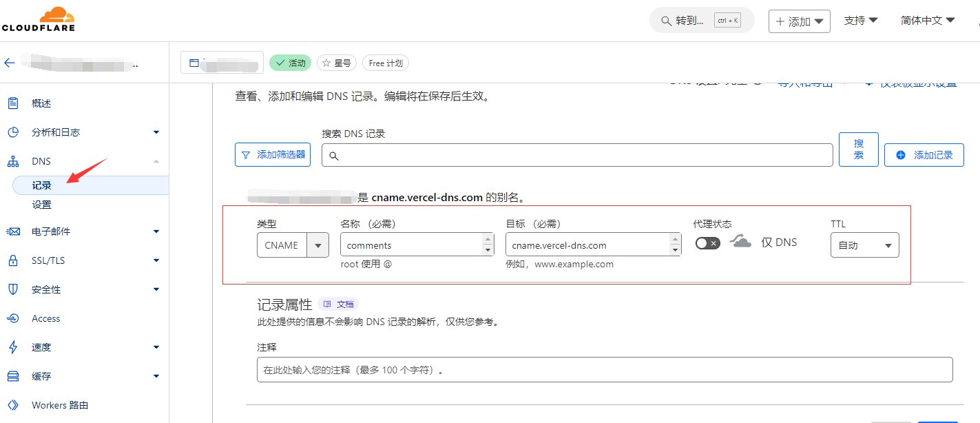
Task: Click the 添加筛选器 button
Action: point(273,155)
